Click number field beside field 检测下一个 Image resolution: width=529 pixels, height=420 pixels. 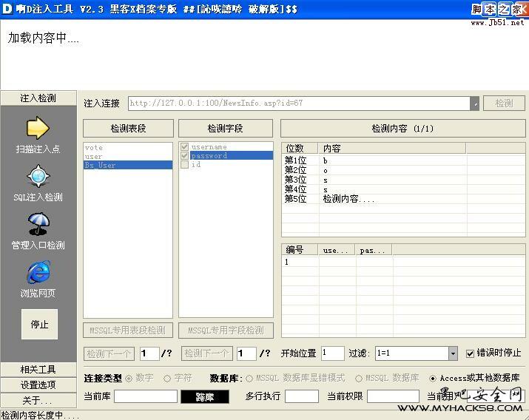pyautogui.click(x=246, y=353)
